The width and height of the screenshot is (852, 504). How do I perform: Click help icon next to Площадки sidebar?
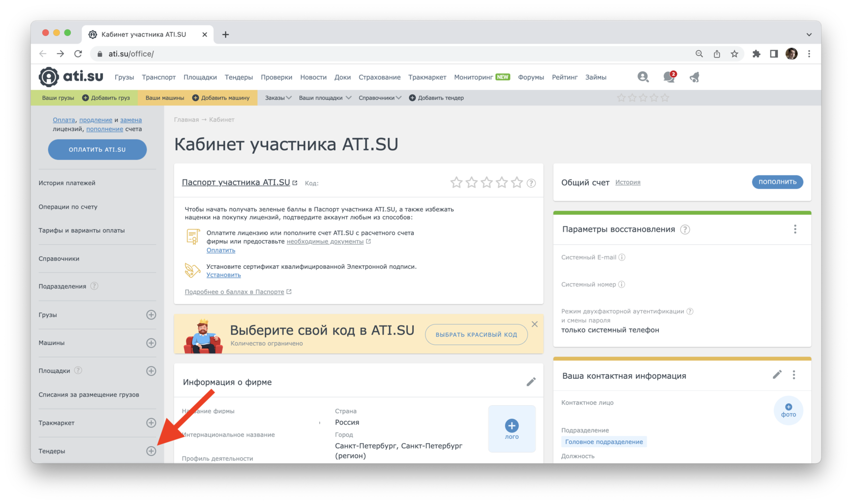[x=78, y=371]
